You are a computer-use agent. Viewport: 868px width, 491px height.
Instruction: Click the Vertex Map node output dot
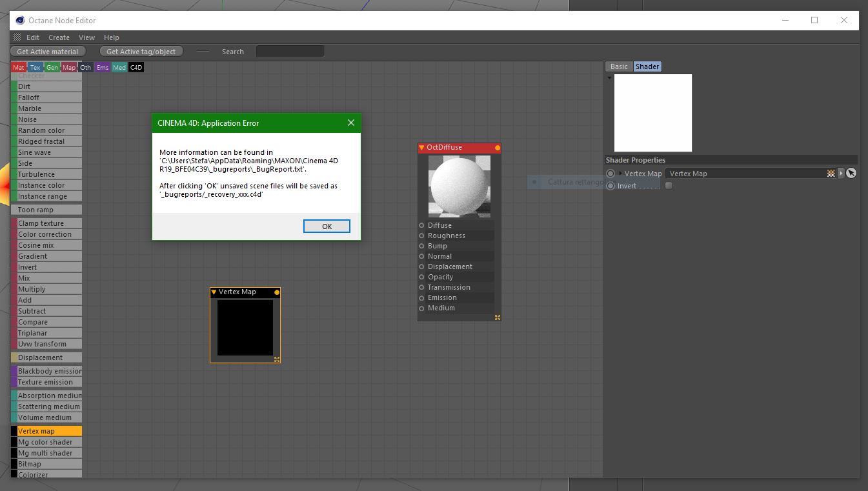click(x=277, y=292)
